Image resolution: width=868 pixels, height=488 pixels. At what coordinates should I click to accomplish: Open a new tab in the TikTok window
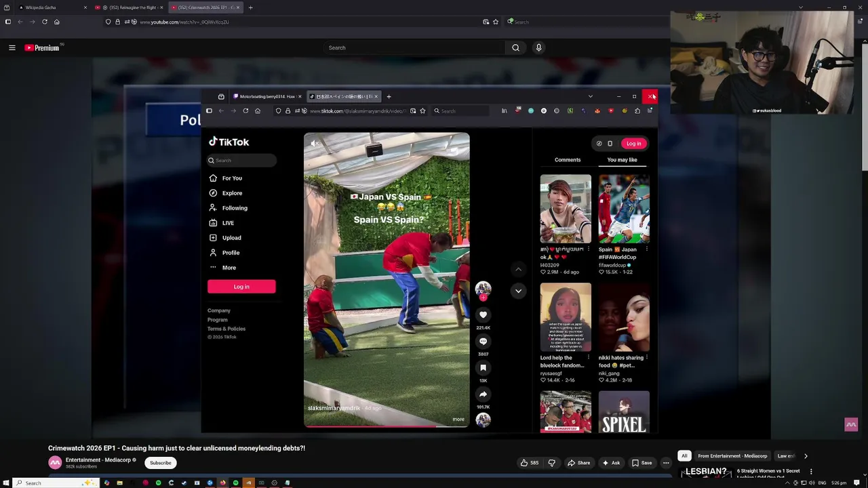tap(389, 96)
